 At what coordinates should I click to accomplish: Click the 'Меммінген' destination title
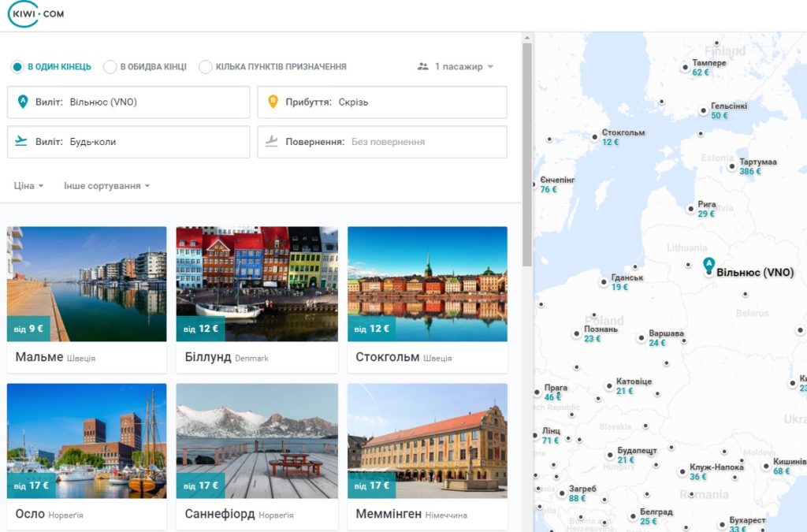pos(389,514)
